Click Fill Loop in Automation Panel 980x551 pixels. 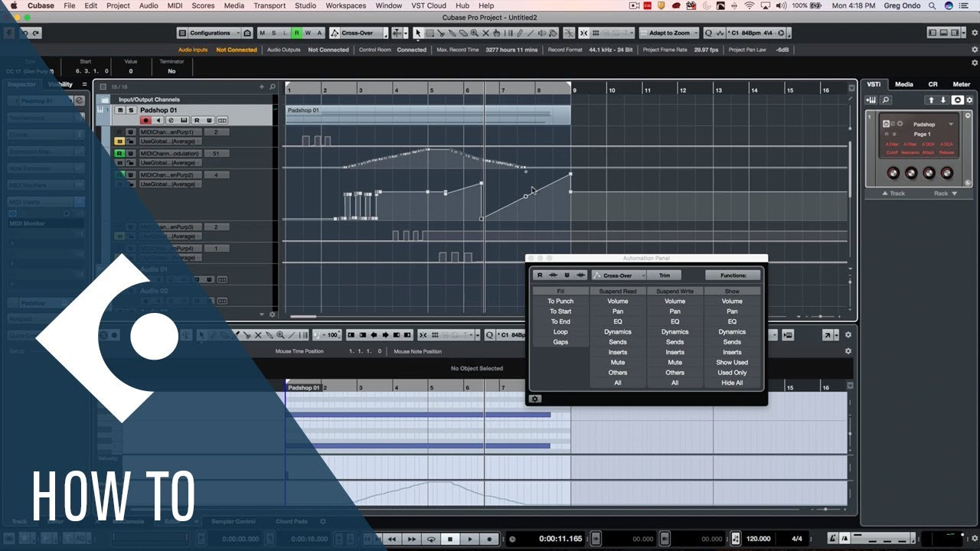(x=560, y=332)
